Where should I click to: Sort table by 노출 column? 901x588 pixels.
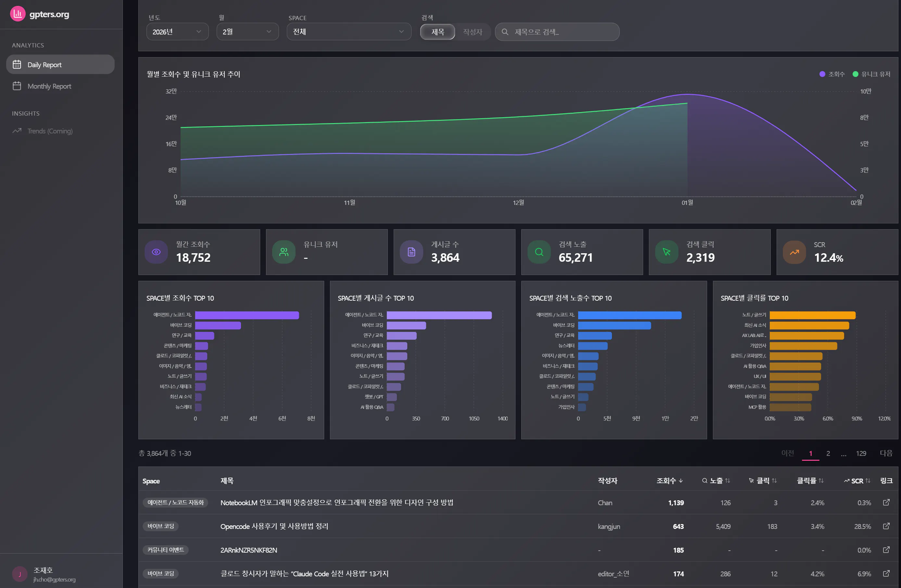tap(716, 481)
